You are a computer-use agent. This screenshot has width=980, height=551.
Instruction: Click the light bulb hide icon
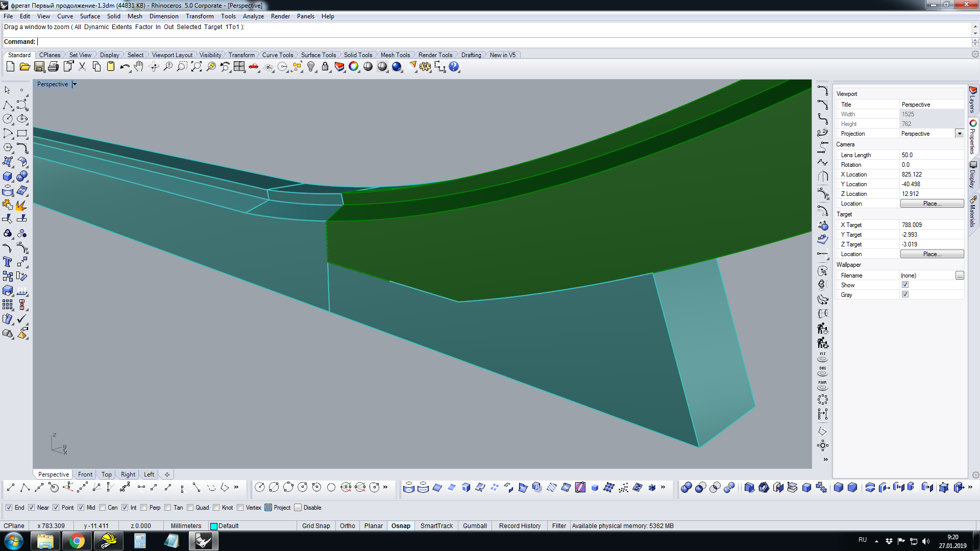tap(311, 67)
